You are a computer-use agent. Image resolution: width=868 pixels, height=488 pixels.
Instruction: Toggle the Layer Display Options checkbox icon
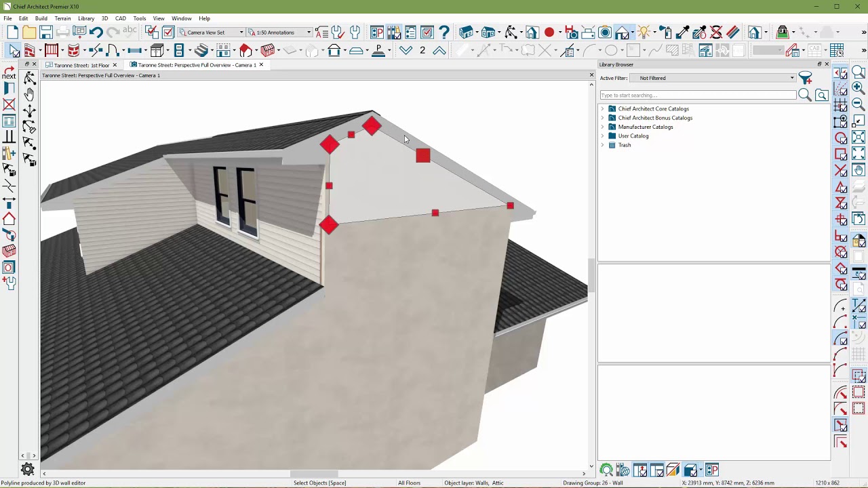tap(151, 33)
